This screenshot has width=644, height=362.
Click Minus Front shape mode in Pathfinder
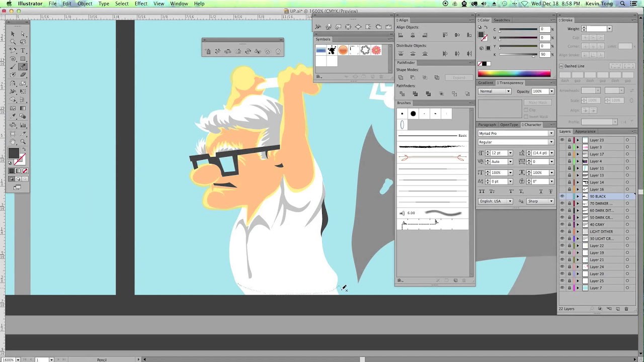coord(413,77)
